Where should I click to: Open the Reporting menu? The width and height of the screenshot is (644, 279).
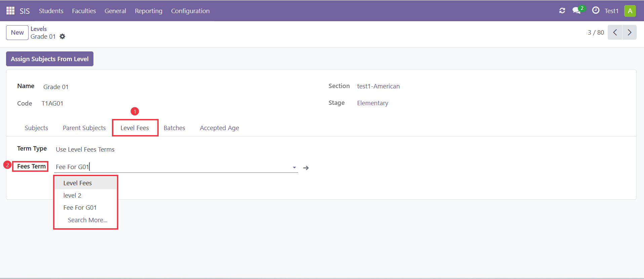149,11
